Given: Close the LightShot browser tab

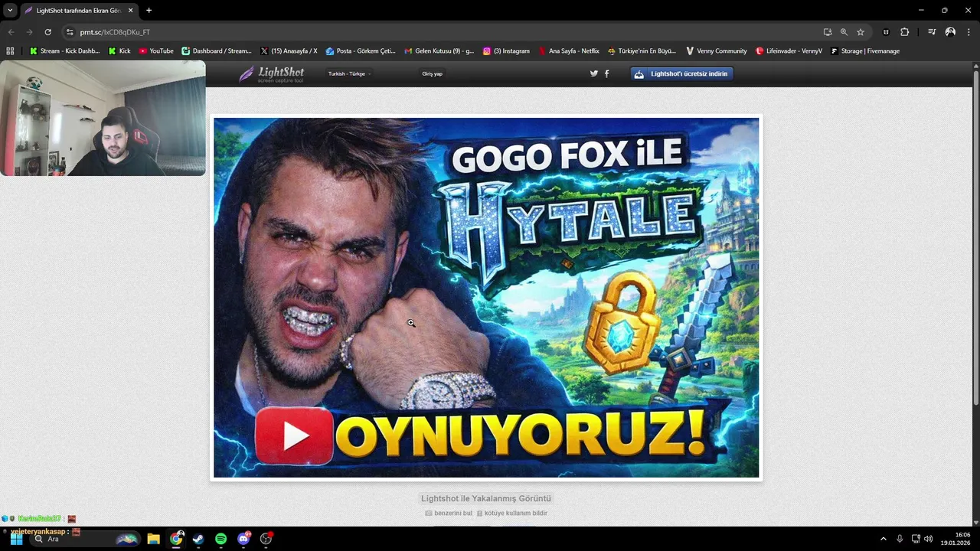Looking at the screenshot, I should pos(130,11).
